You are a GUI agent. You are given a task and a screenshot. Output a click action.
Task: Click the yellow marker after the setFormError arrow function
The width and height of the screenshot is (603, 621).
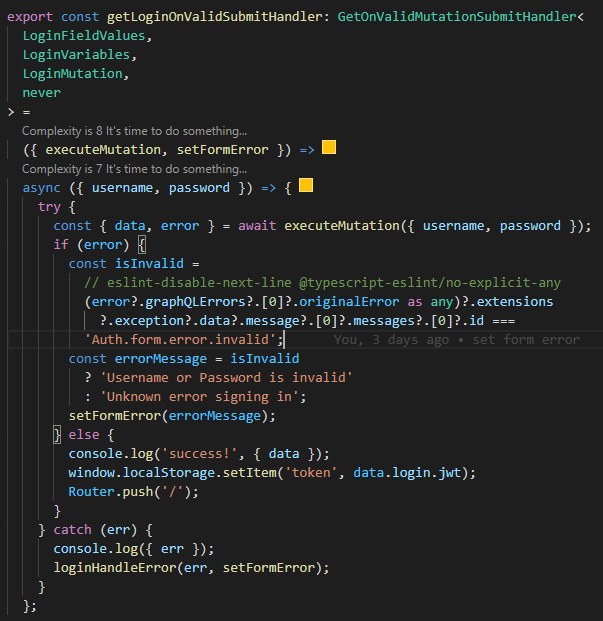pos(328,148)
